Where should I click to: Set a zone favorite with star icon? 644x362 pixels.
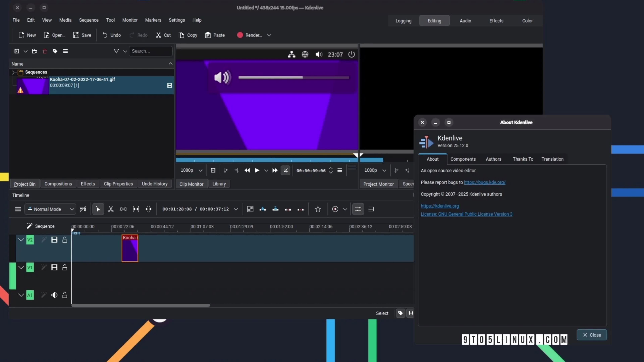(x=318, y=209)
